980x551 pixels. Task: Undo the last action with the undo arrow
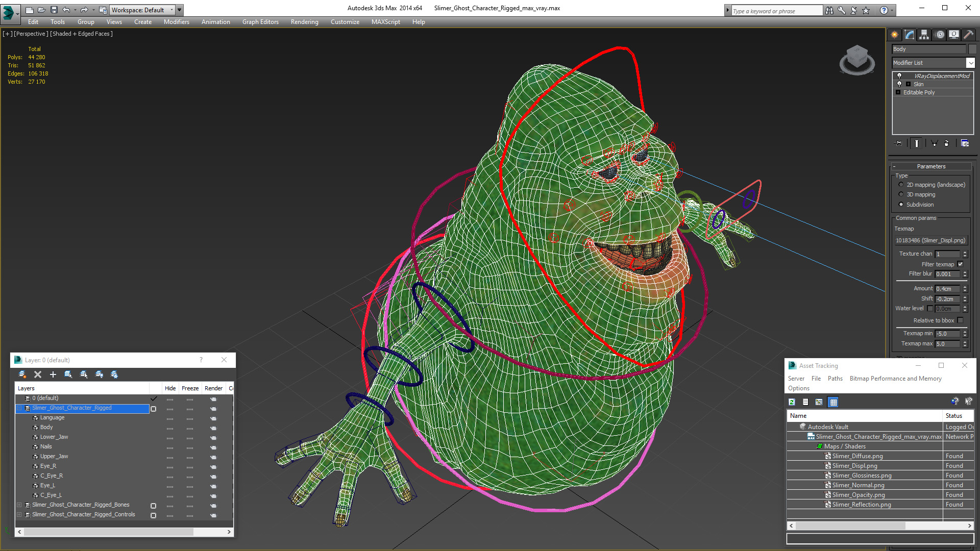66,10
